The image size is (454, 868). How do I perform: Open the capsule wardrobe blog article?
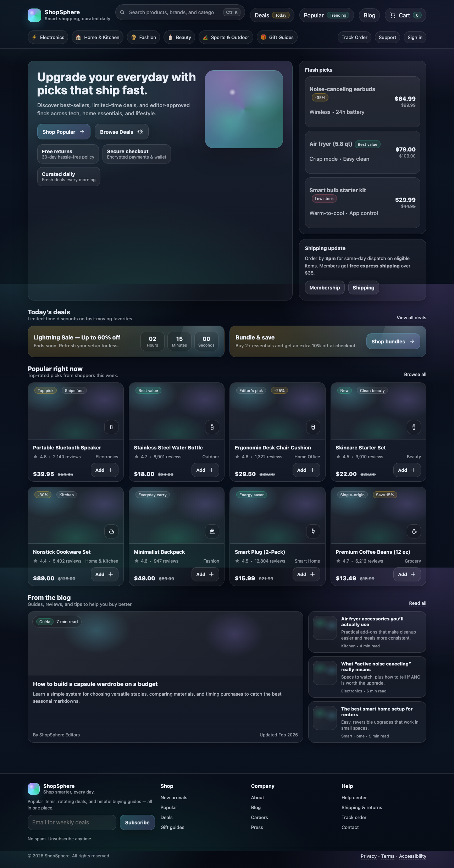(x=165, y=677)
